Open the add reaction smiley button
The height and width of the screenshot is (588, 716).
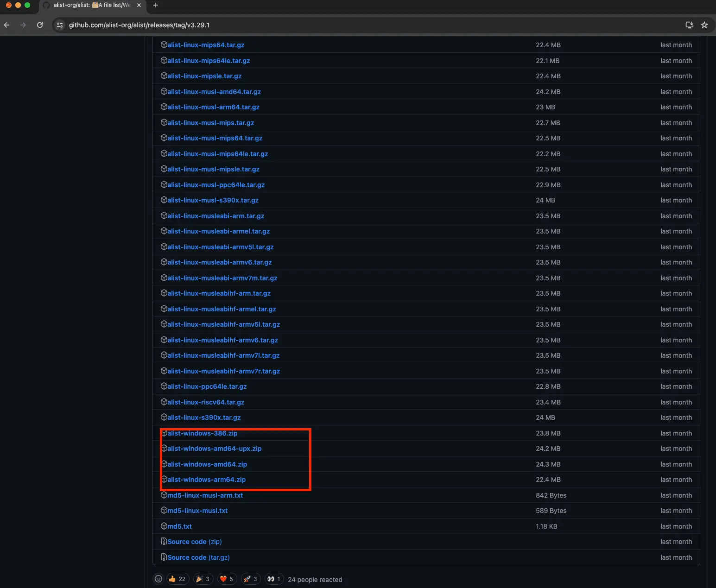coord(158,579)
